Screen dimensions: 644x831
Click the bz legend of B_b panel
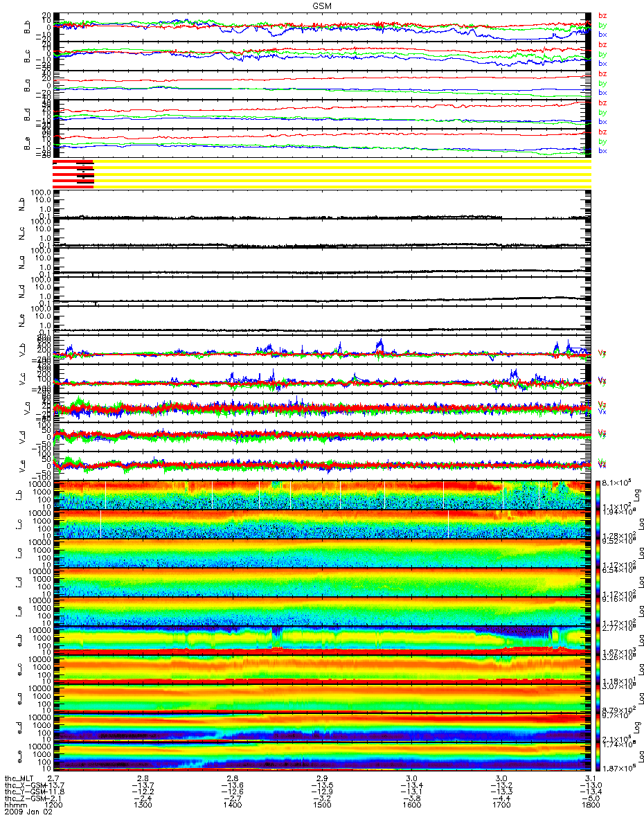(x=602, y=15)
